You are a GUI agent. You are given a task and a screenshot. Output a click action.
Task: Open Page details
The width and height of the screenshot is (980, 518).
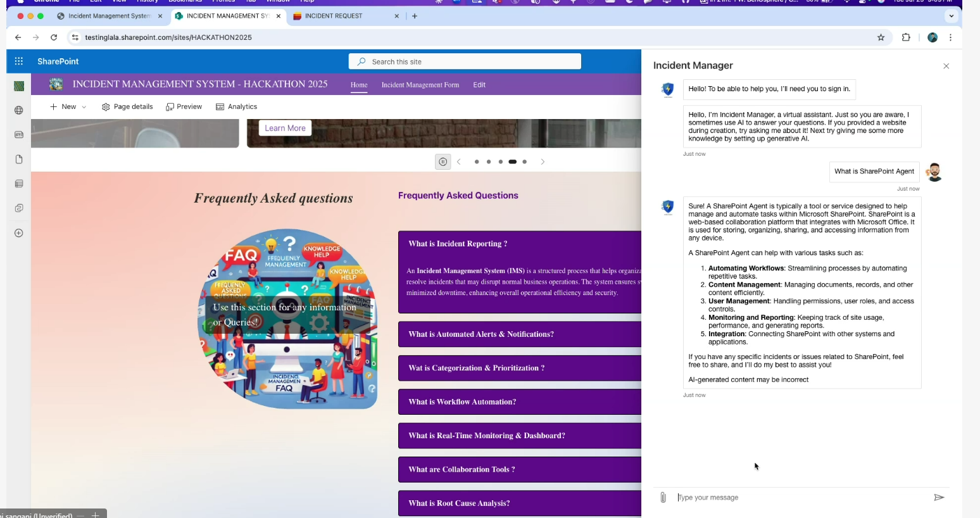click(x=127, y=107)
